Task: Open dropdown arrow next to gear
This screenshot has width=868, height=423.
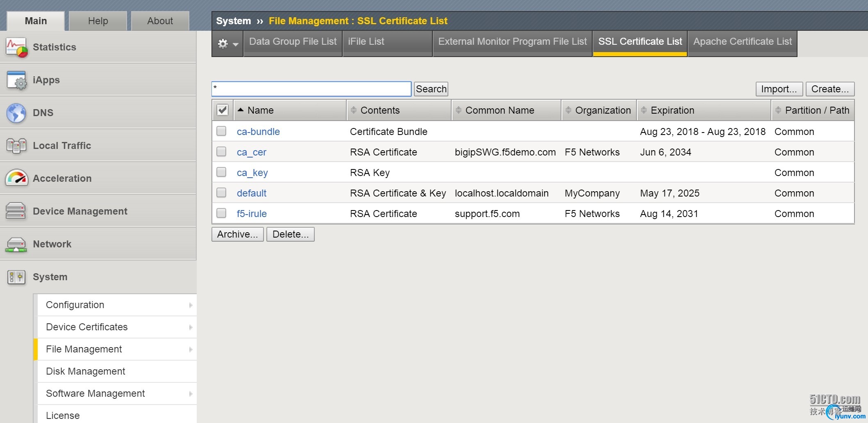Action: tap(236, 44)
